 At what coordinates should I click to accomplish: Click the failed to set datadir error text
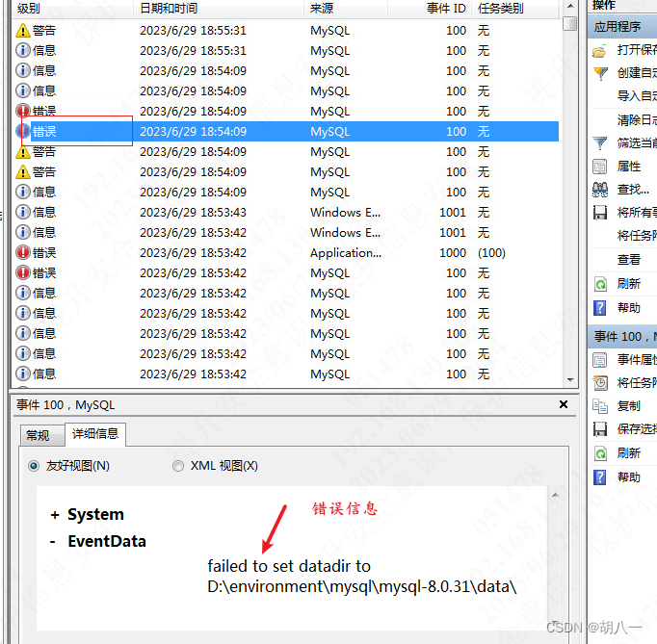pos(362,577)
